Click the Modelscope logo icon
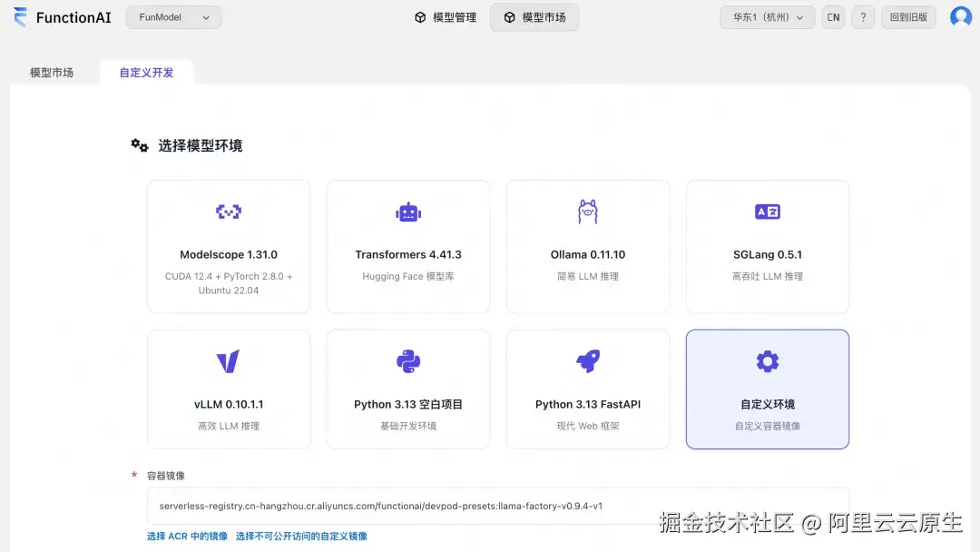980x552 pixels. click(229, 212)
